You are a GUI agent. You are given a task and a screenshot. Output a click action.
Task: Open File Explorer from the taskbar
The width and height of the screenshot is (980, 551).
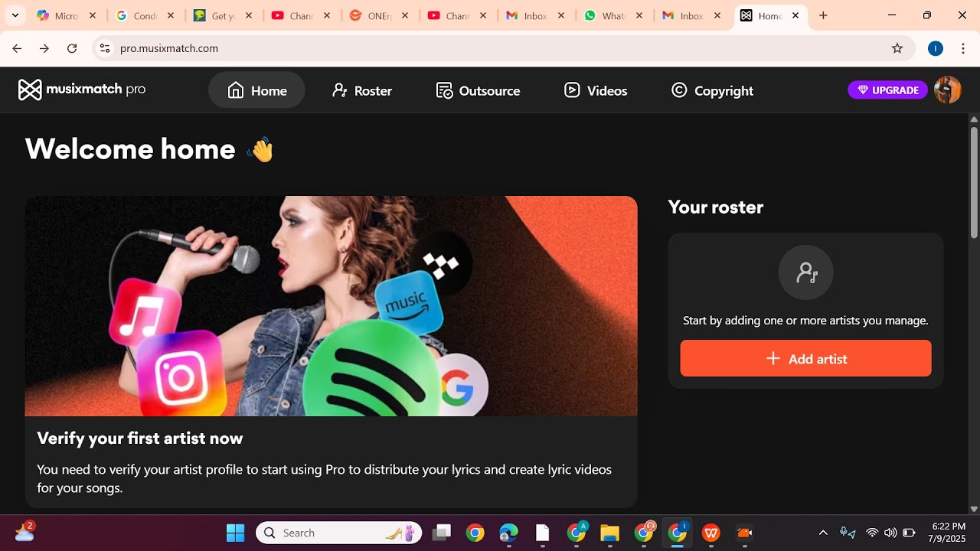pyautogui.click(x=609, y=533)
